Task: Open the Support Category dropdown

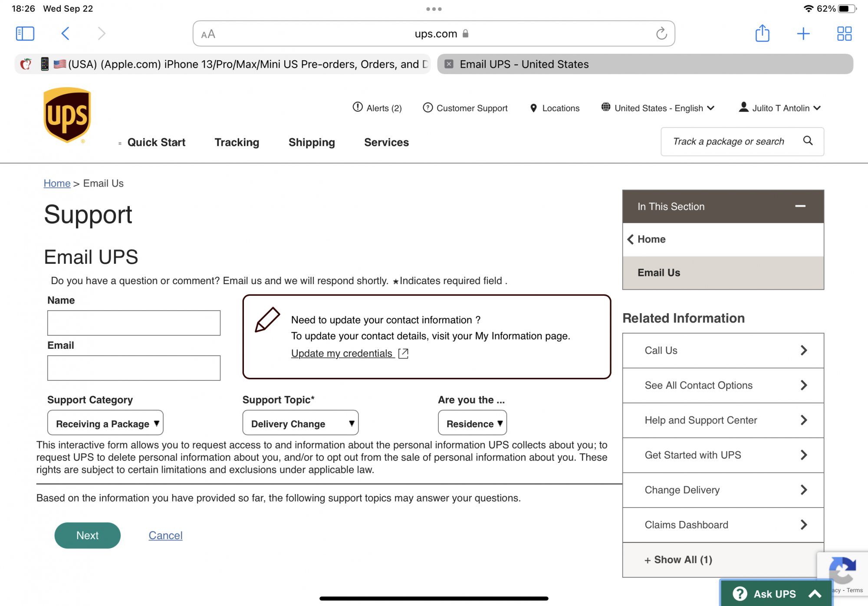Action: coord(105,423)
